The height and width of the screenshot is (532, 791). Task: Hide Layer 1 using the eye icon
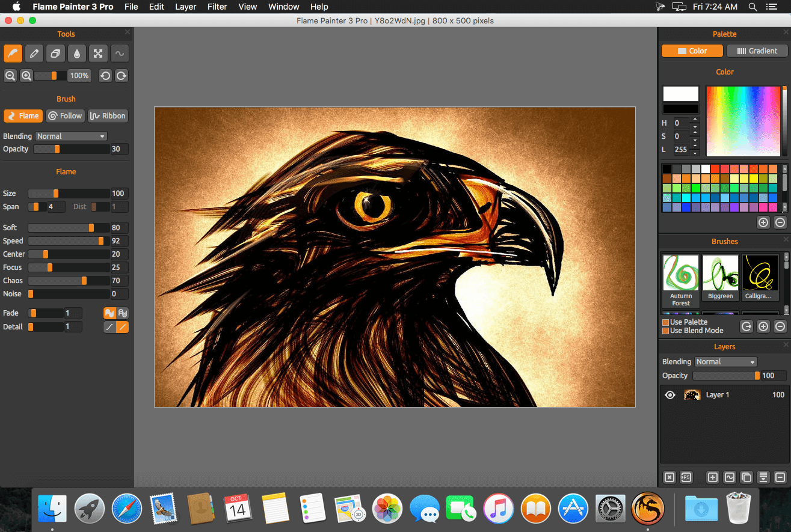[670, 395]
